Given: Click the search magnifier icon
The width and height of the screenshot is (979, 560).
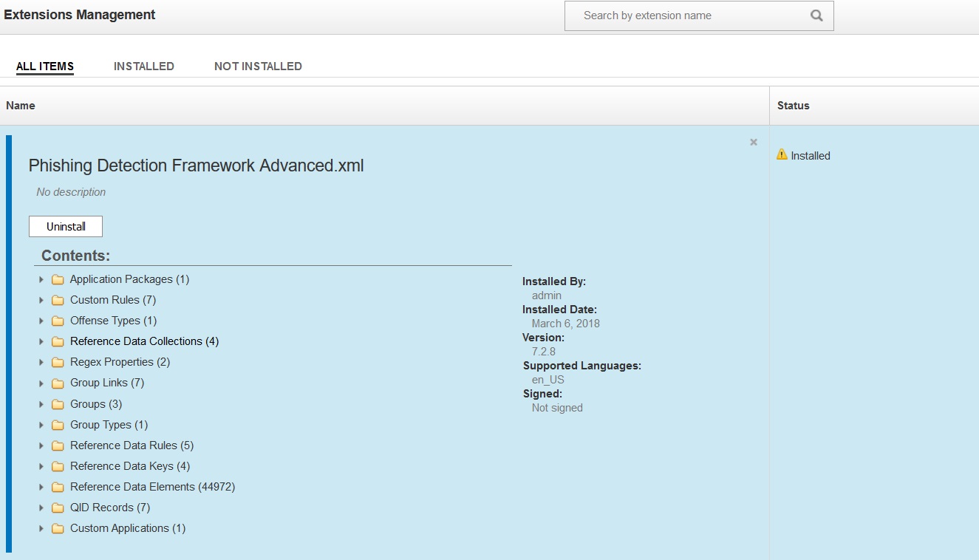Looking at the screenshot, I should pos(816,16).
